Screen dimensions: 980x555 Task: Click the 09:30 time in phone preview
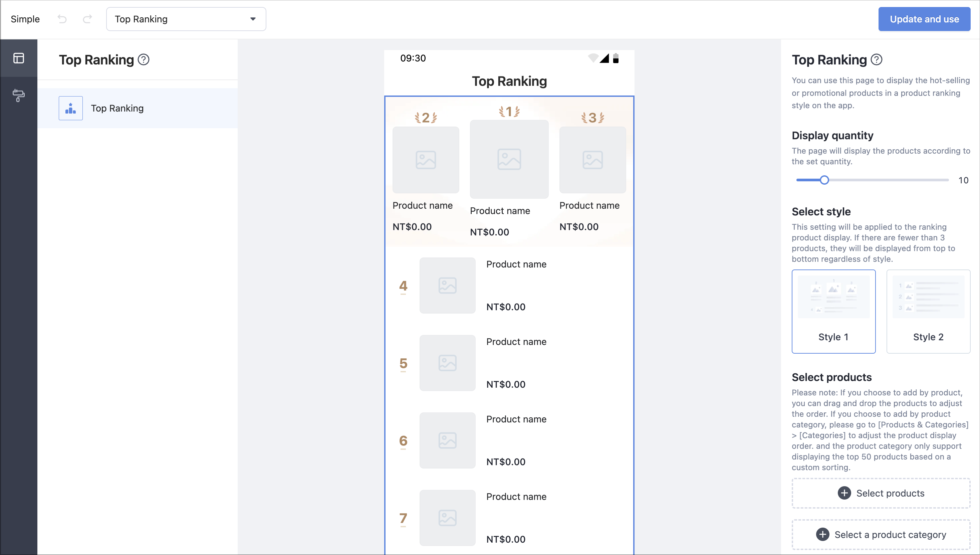tap(413, 58)
